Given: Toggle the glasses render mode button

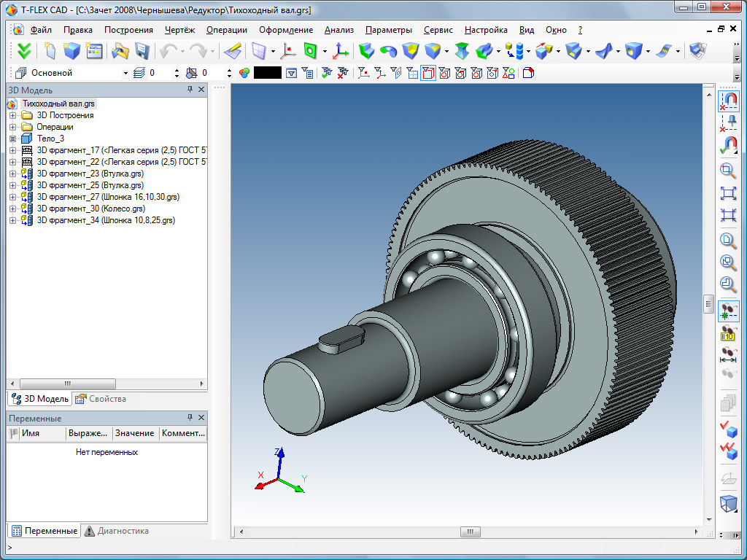Looking at the screenshot, I should coord(728,311).
